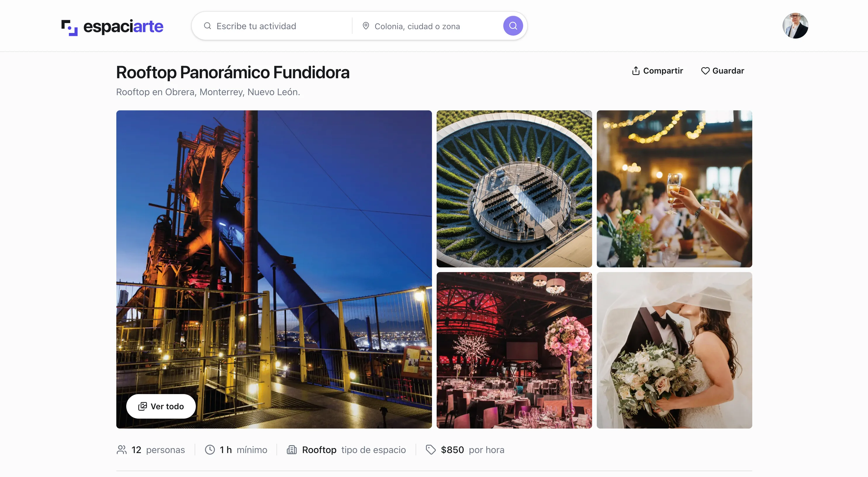Click the Guardar button
This screenshot has height=477, width=868.
click(x=722, y=71)
